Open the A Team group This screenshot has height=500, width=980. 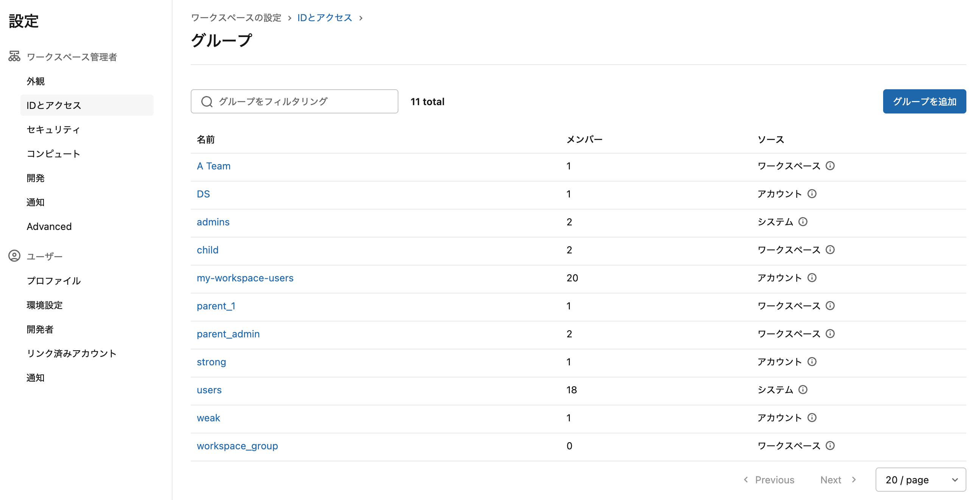(213, 166)
